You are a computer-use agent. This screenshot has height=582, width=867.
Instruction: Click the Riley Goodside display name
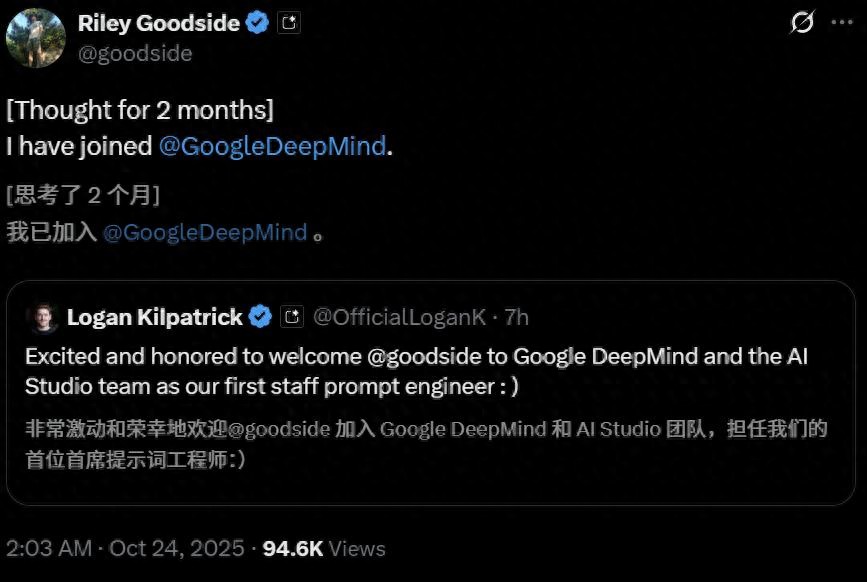pos(160,22)
